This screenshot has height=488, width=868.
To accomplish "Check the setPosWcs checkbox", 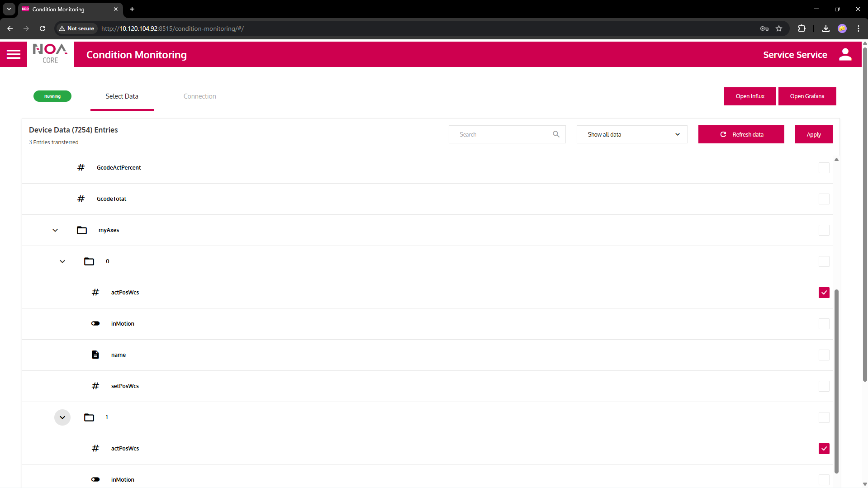I will (824, 386).
